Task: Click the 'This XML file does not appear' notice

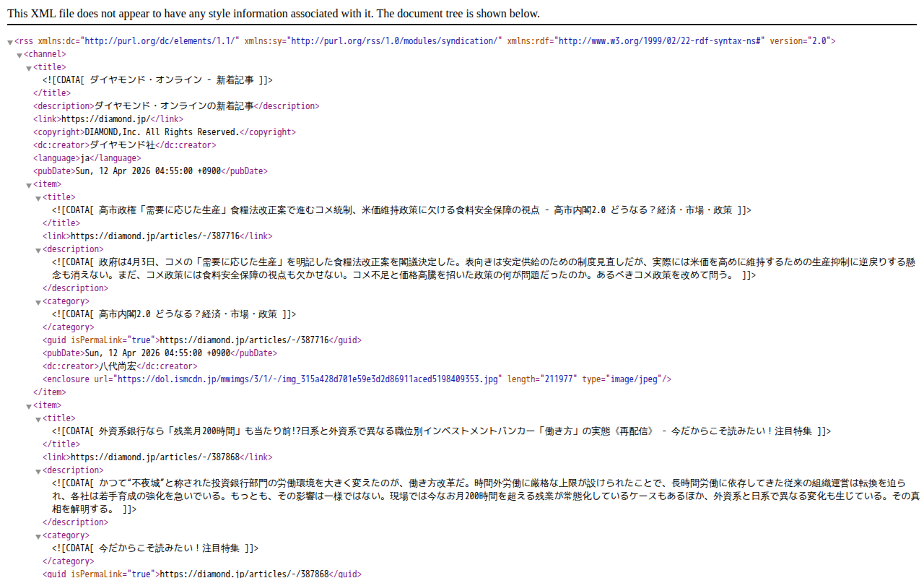Action: [273, 14]
